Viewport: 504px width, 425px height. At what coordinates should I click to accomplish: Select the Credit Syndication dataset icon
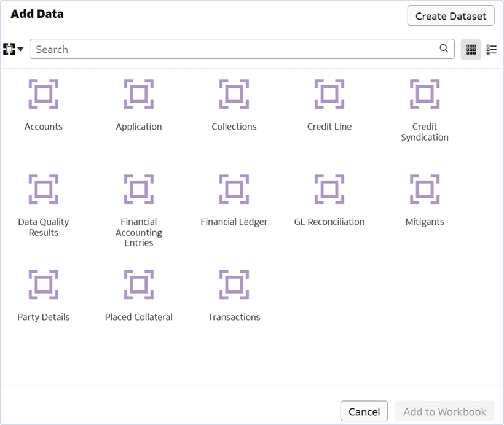[424, 93]
